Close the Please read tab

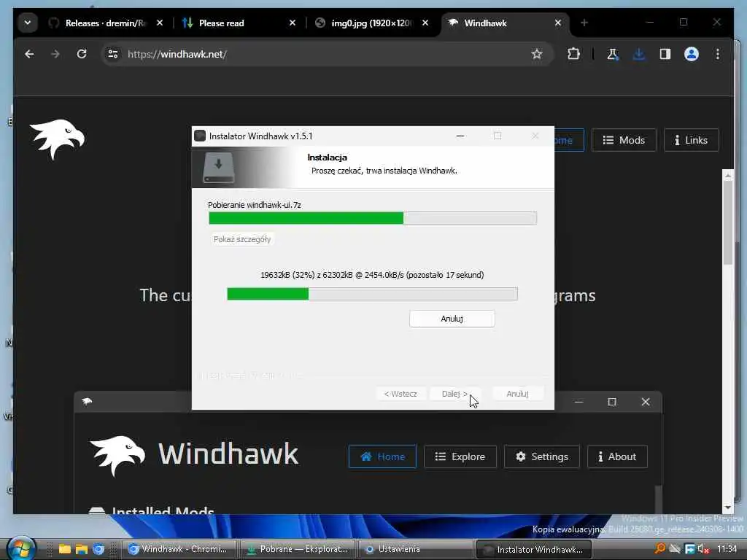(292, 23)
